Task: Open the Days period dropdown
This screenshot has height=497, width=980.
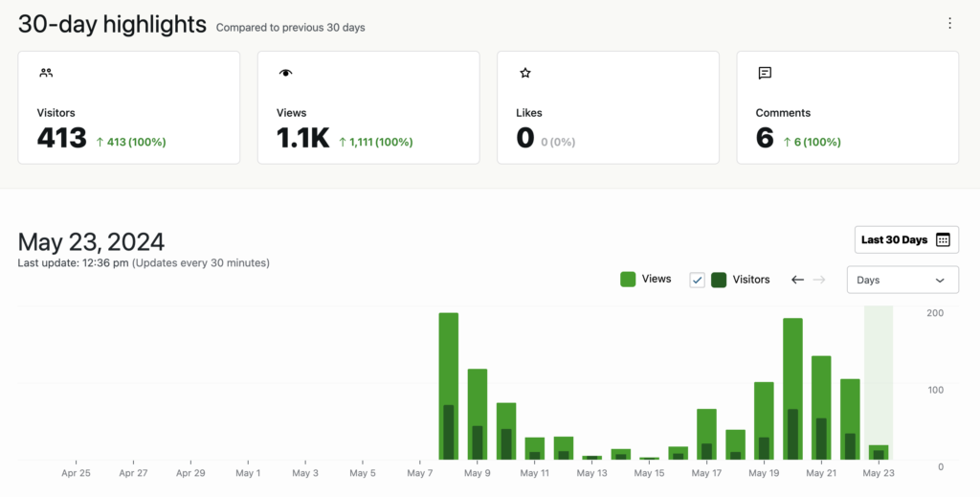Action: tap(902, 280)
